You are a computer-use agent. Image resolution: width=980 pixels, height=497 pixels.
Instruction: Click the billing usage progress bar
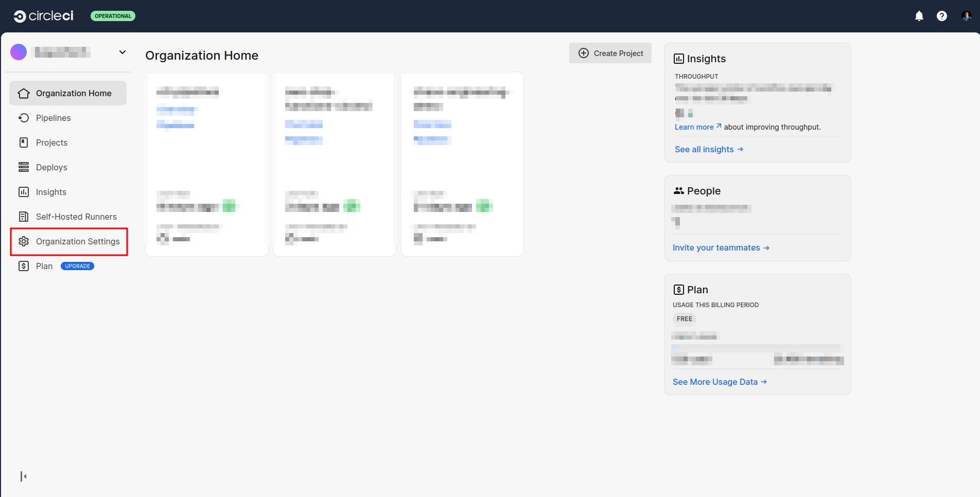coord(757,348)
